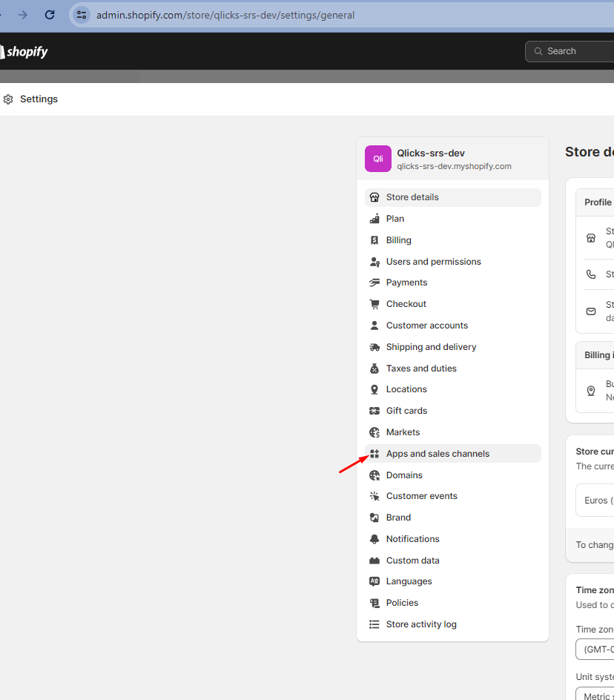Go to Locations settings
The height and width of the screenshot is (700, 614).
click(x=453, y=389)
